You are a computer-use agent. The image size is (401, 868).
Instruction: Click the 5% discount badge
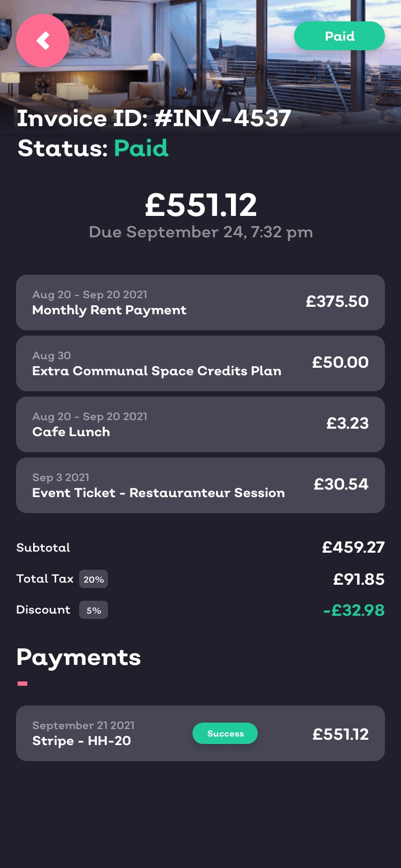[x=94, y=610]
